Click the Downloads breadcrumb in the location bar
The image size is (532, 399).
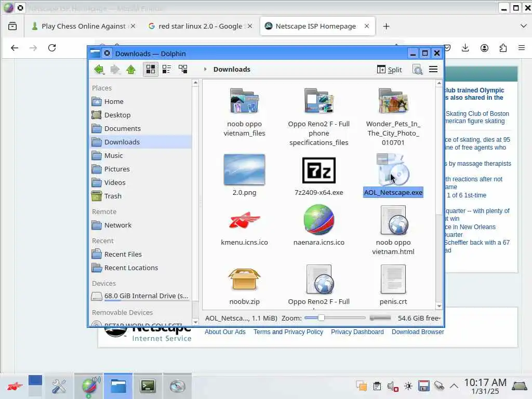click(x=232, y=69)
